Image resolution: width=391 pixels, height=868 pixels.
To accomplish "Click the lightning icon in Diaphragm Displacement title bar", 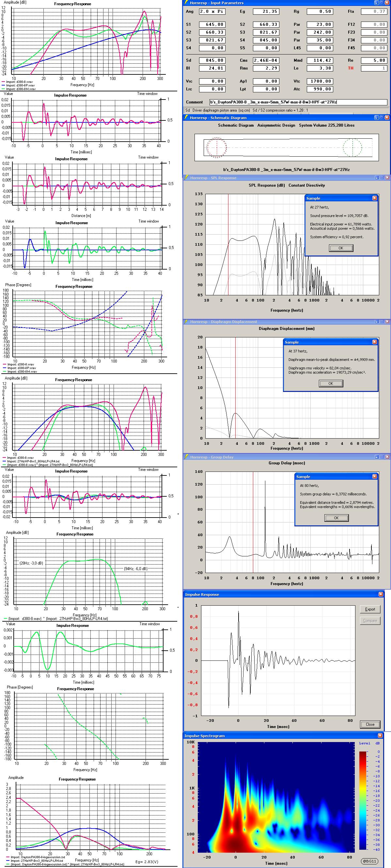I will 186,321.
